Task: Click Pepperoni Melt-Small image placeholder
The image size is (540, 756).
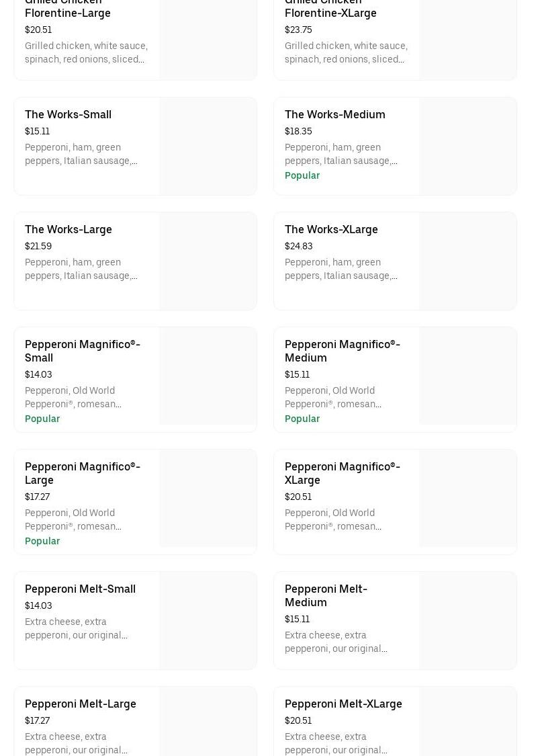Action: tap(208, 620)
